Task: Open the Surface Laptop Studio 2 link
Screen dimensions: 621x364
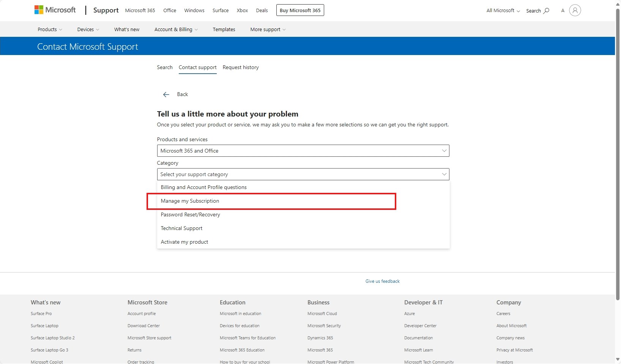Action: click(53, 338)
